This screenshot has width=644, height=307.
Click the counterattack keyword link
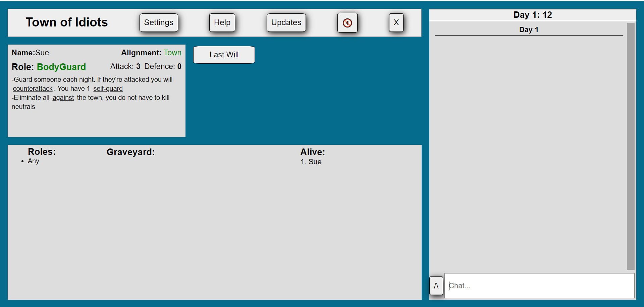(33, 88)
